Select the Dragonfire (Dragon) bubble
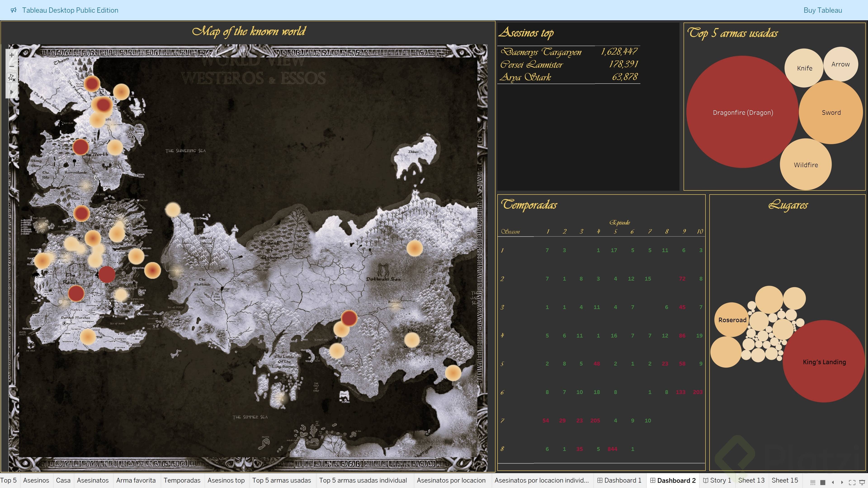Image resolution: width=868 pixels, height=488 pixels. point(742,113)
